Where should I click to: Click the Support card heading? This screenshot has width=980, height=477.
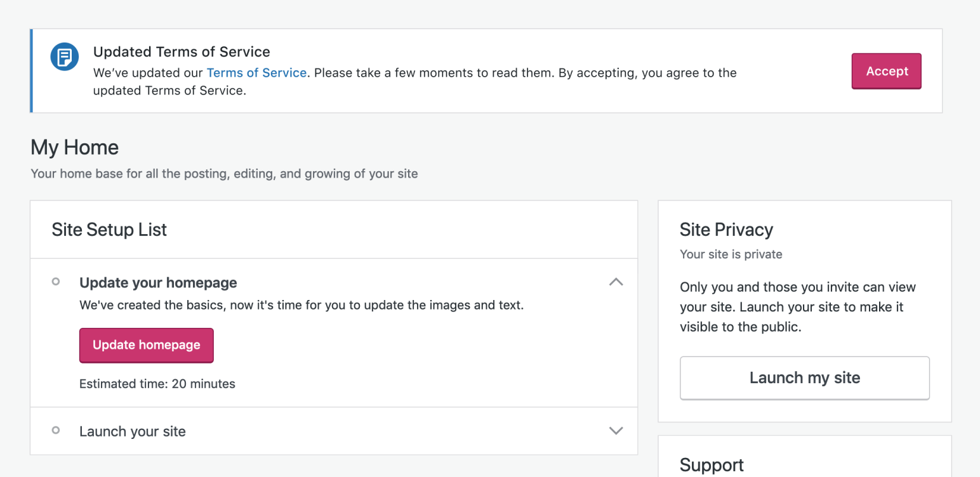(712, 465)
